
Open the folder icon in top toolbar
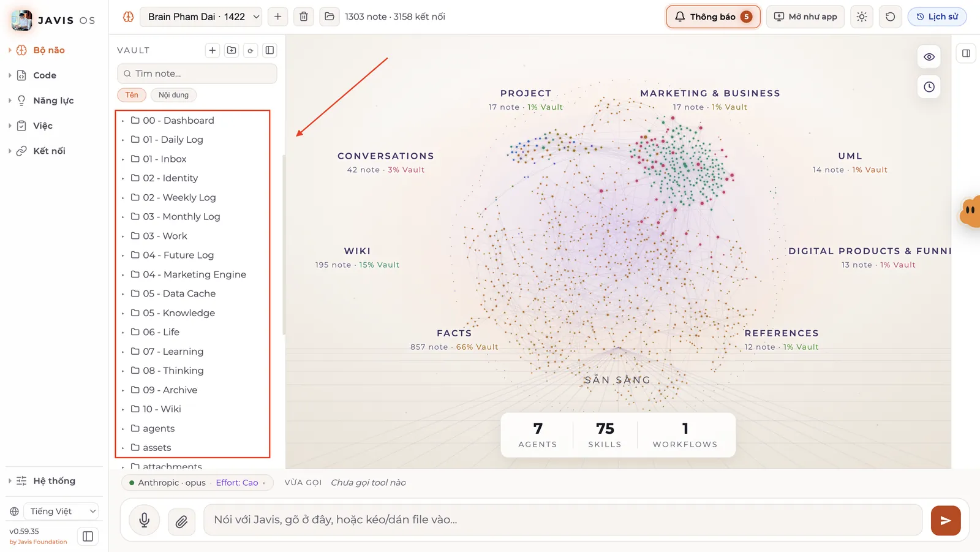pyautogui.click(x=330, y=17)
